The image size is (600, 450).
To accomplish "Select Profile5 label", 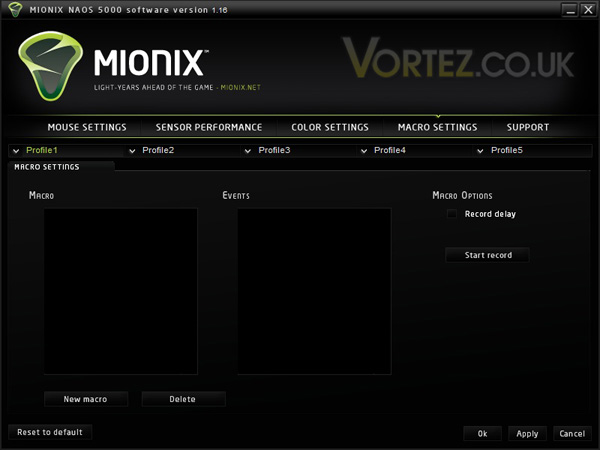I will 507,150.
